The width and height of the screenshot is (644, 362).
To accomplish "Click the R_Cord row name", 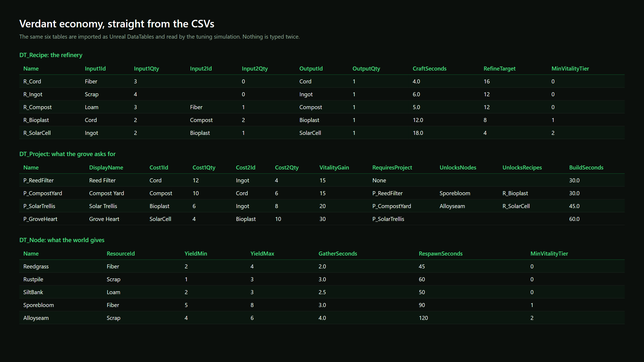I will pos(32,82).
